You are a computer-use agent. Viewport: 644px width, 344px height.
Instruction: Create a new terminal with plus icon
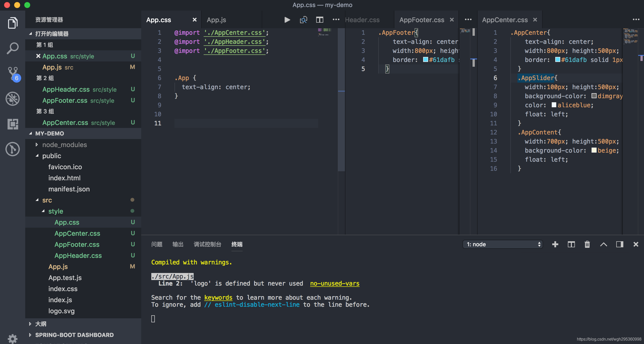tap(555, 244)
